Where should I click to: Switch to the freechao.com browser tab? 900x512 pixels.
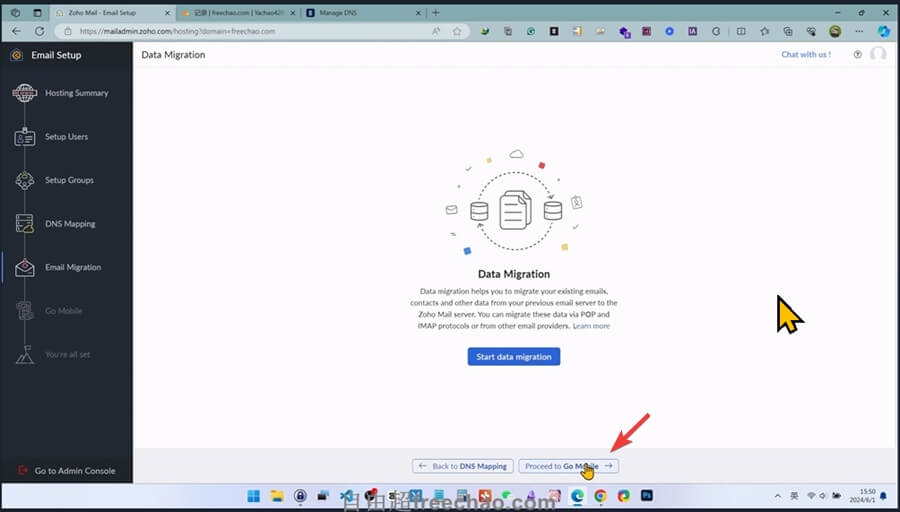tap(240, 13)
